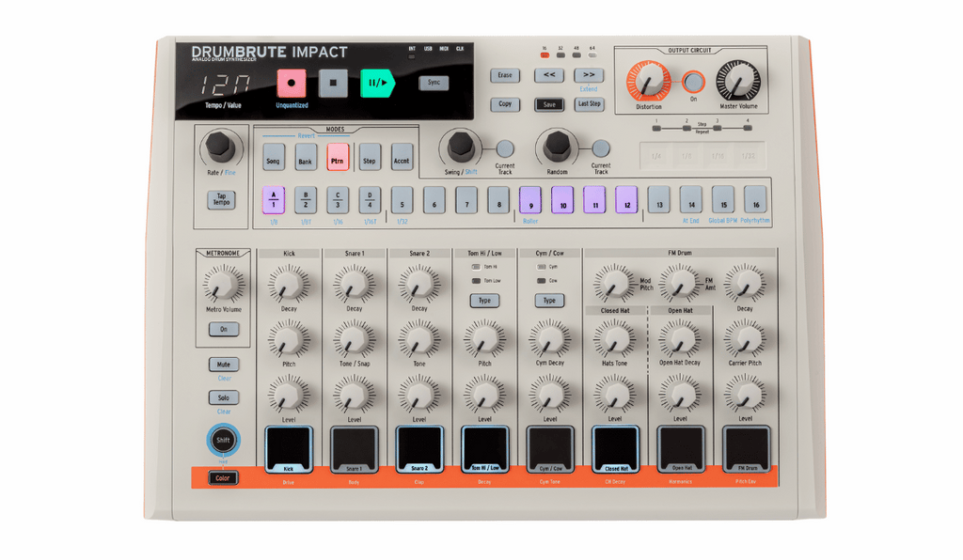Viewport: 963px width, 560px height.
Task: Tap the Open Hat pad
Action: 681,449
